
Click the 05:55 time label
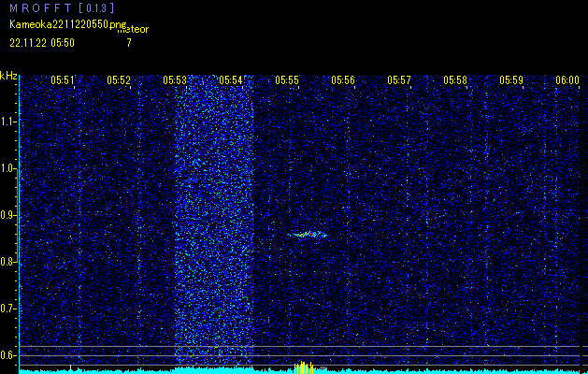[287, 80]
